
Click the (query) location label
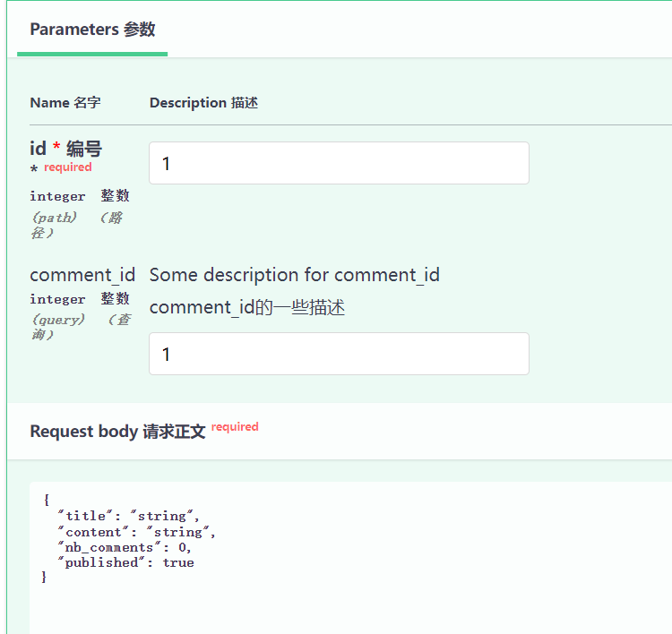coord(58,320)
